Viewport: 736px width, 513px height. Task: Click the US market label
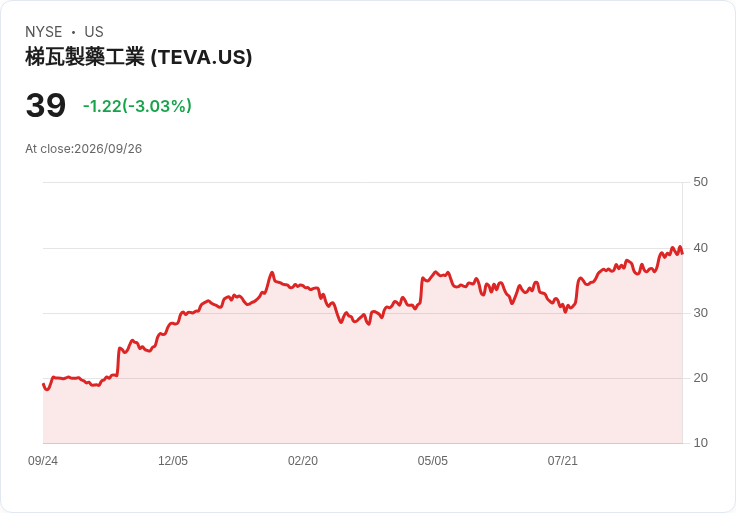[94, 32]
